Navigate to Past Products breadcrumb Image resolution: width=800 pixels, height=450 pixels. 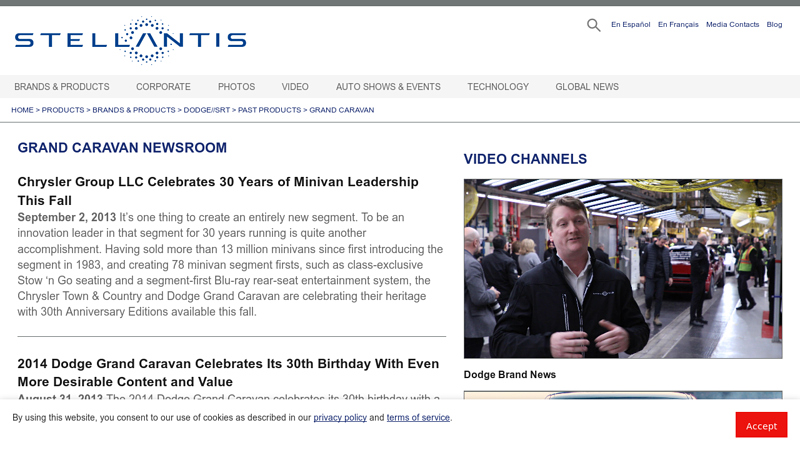(269, 110)
